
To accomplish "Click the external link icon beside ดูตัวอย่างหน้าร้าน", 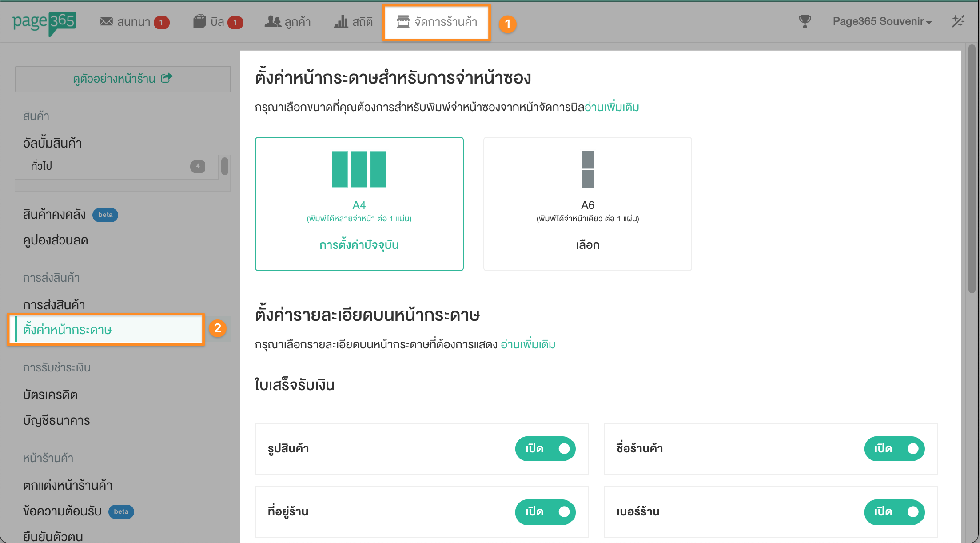I will pos(167,78).
